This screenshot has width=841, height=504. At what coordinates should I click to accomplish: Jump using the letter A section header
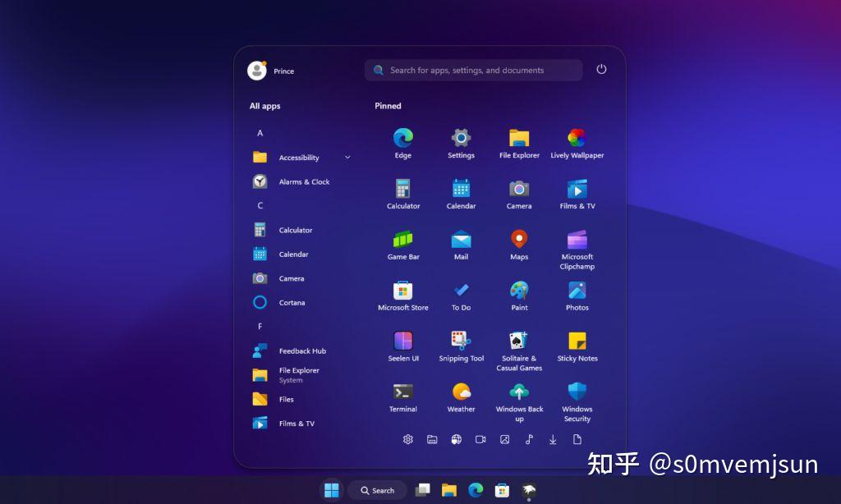pos(260,132)
